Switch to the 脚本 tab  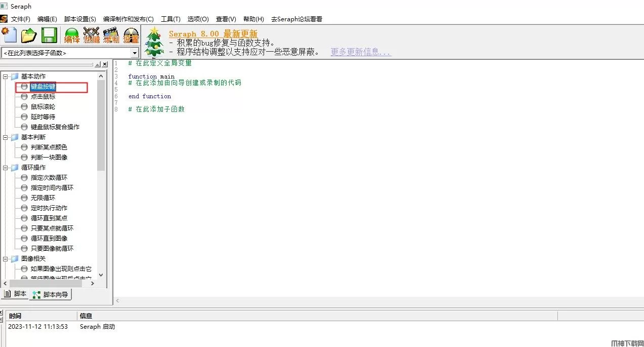pyautogui.click(x=15, y=294)
